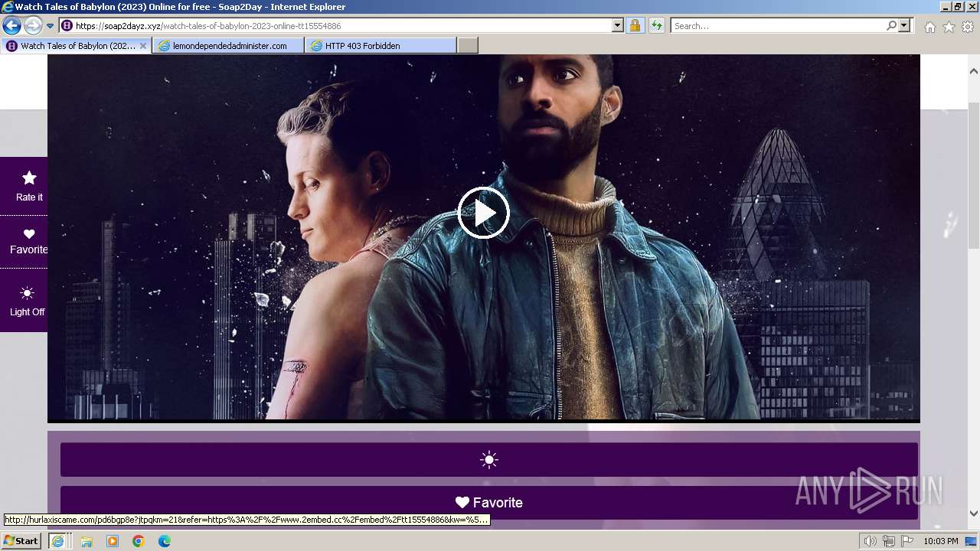Open the Favorites star icon in IE
The width and height of the screenshot is (980, 551).
click(949, 27)
